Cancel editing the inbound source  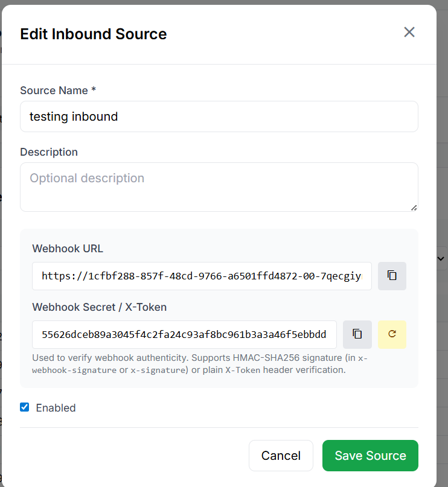pyautogui.click(x=281, y=456)
